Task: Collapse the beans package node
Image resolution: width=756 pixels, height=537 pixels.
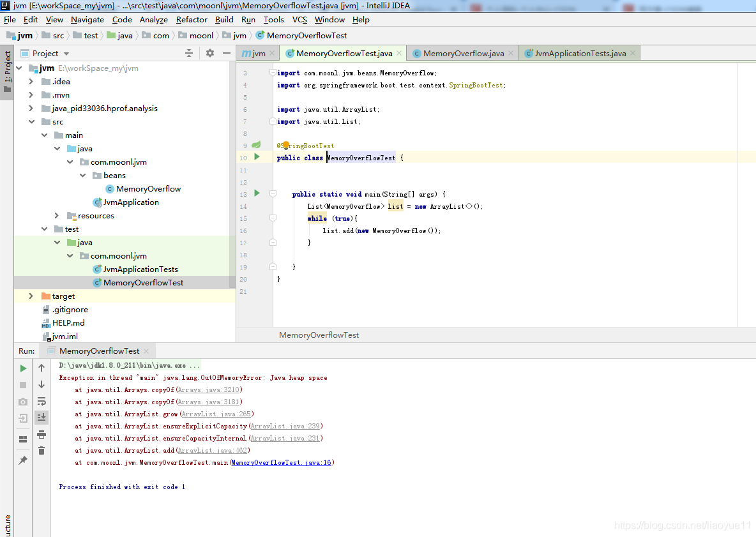Action: [82, 176]
